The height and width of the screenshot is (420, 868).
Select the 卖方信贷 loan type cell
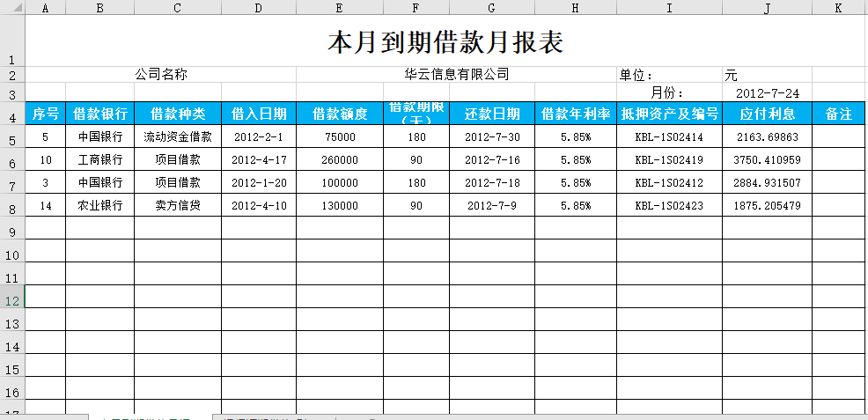pos(177,206)
